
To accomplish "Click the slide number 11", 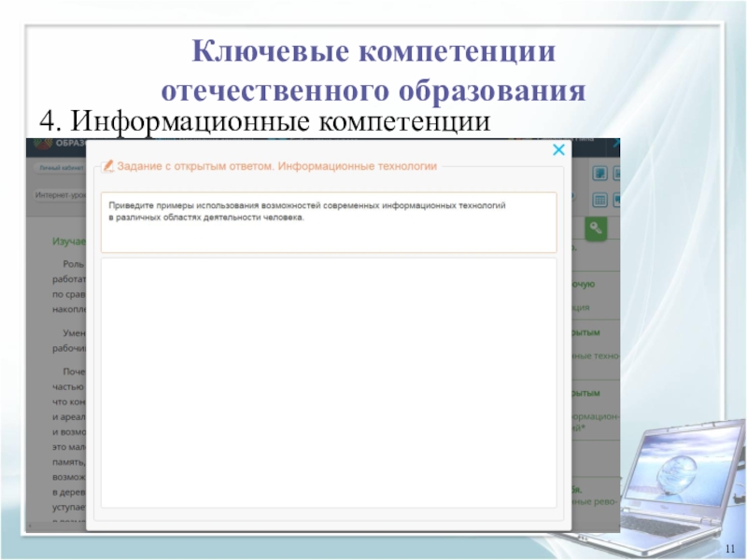I will point(730,549).
